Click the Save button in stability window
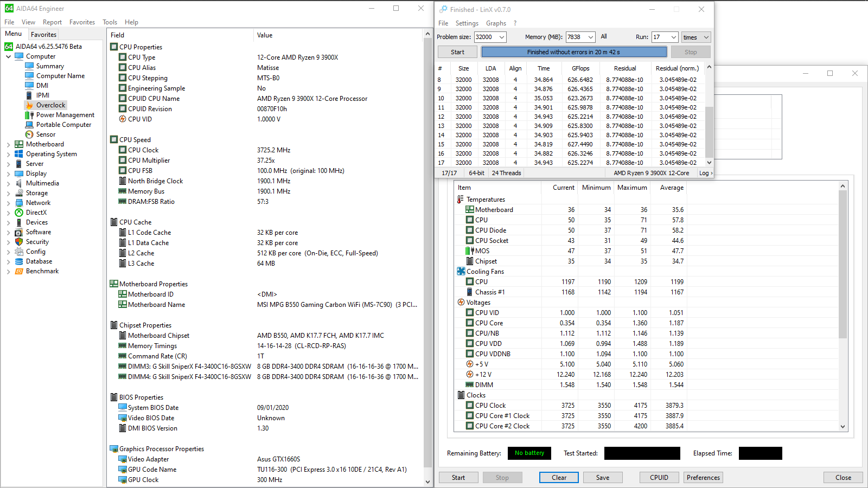868x488 pixels. (603, 478)
